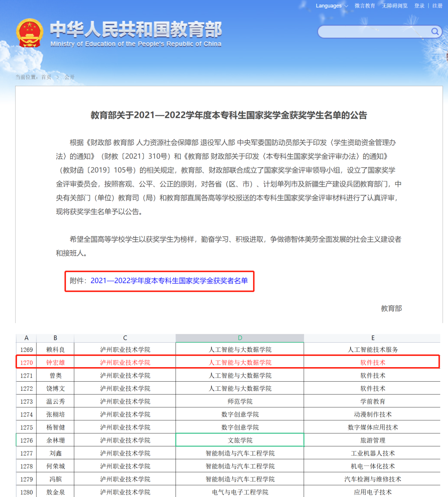The width and height of the screenshot is (448, 497).
Task: Select the 动漫制作技术 cell
Action: [x=373, y=414]
